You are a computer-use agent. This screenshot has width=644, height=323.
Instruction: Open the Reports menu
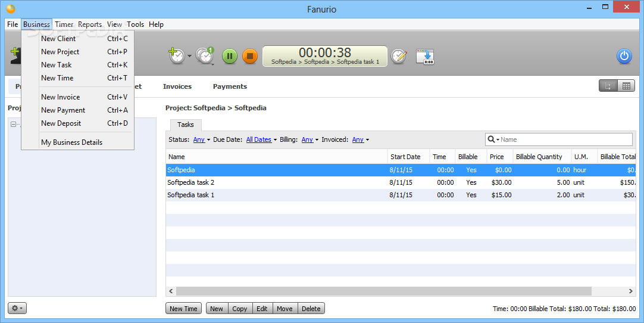click(90, 24)
